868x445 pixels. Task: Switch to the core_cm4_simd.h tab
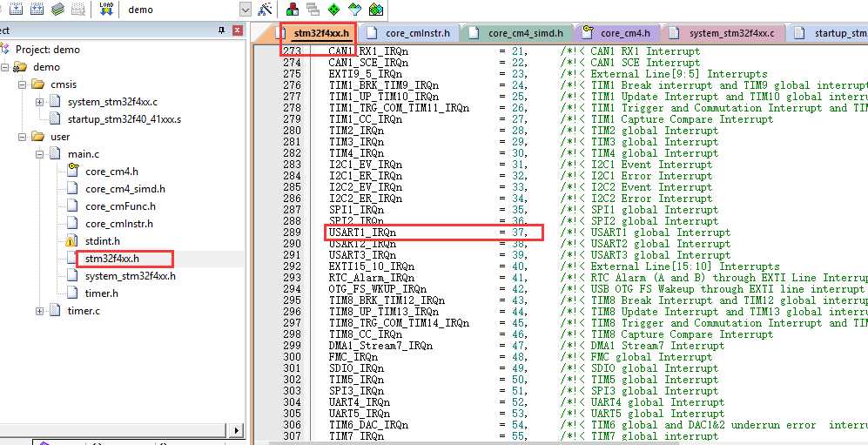click(x=525, y=33)
